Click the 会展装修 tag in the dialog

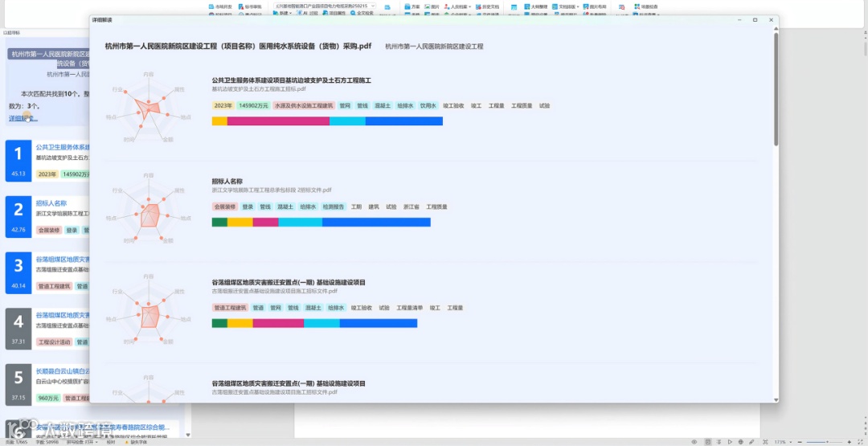point(225,207)
